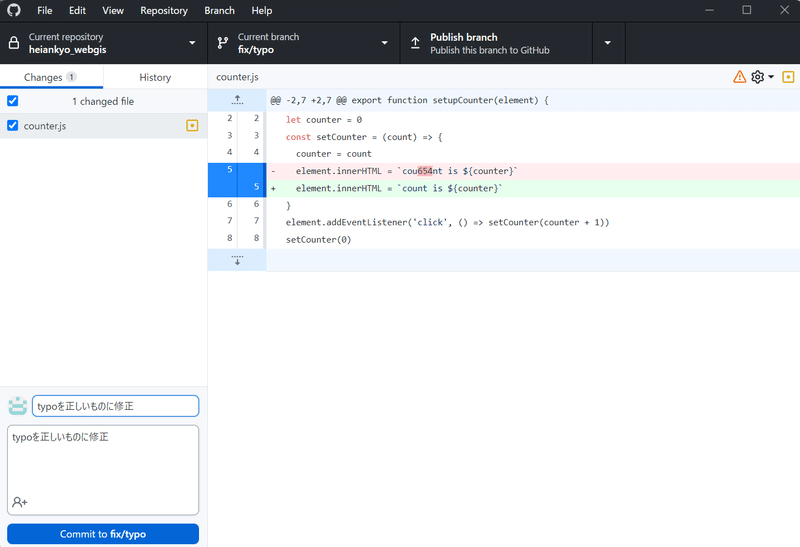Screen dimensions: 800x547
Task: Open the Current branch dropdown
Action: pos(304,43)
